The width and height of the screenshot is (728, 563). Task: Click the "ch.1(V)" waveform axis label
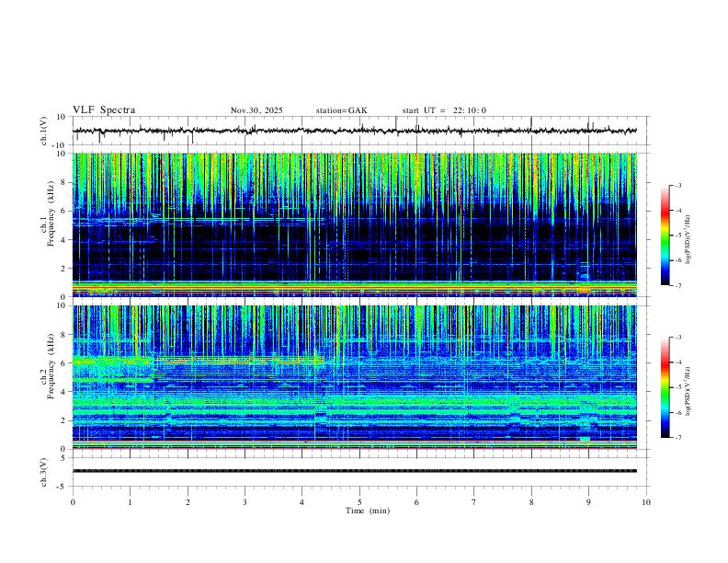click(44, 131)
